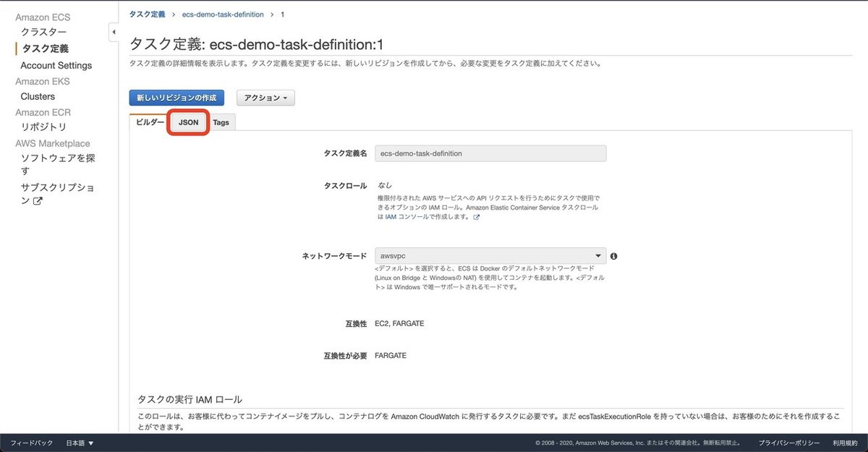Image resolution: width=868 pixels, height=452 pixels.
Task: Select the ビルダー tab
Action: pyautogui.click(x=150, y=122)
